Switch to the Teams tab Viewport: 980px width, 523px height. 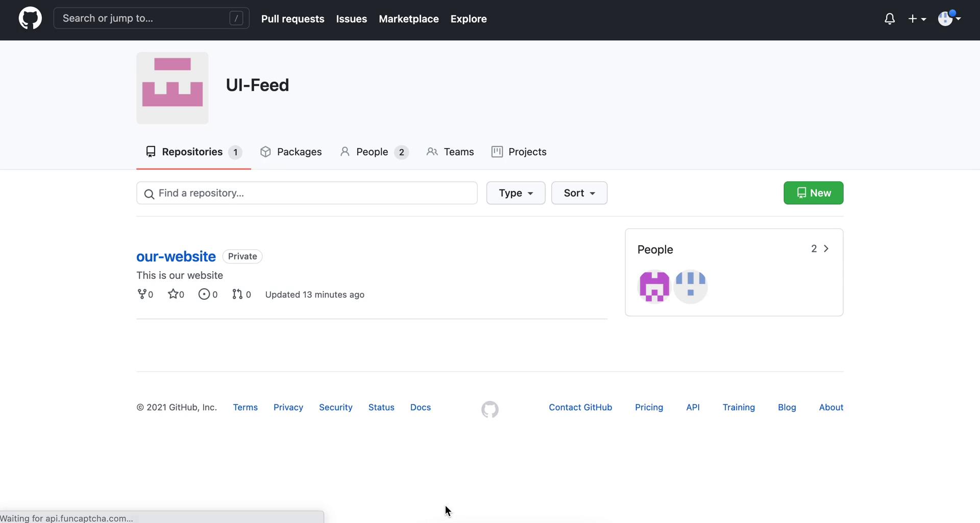coord(450,152)
